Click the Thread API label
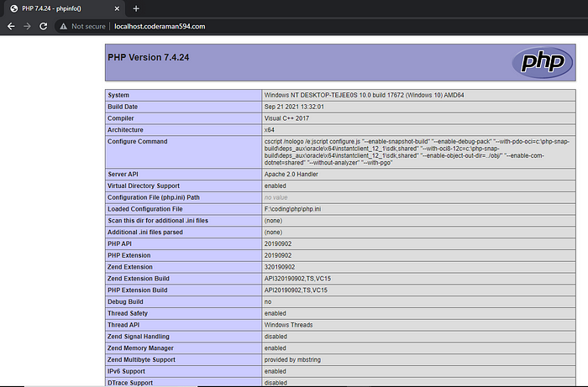This screenshot has width=588, height=387. (x=123, y=325)
